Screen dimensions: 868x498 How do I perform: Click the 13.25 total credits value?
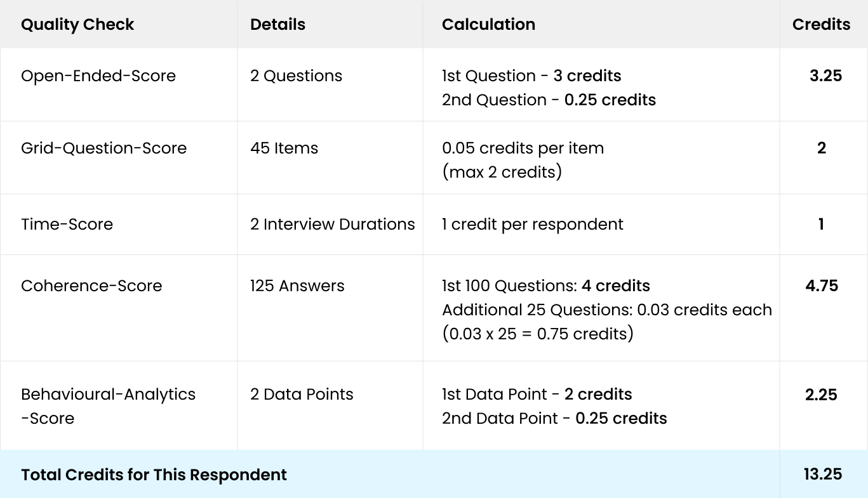(822, 474)
